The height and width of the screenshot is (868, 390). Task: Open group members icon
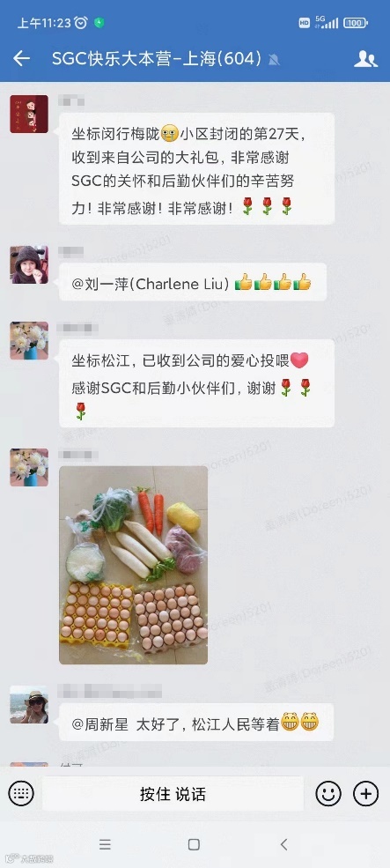[x=365, y=59]
